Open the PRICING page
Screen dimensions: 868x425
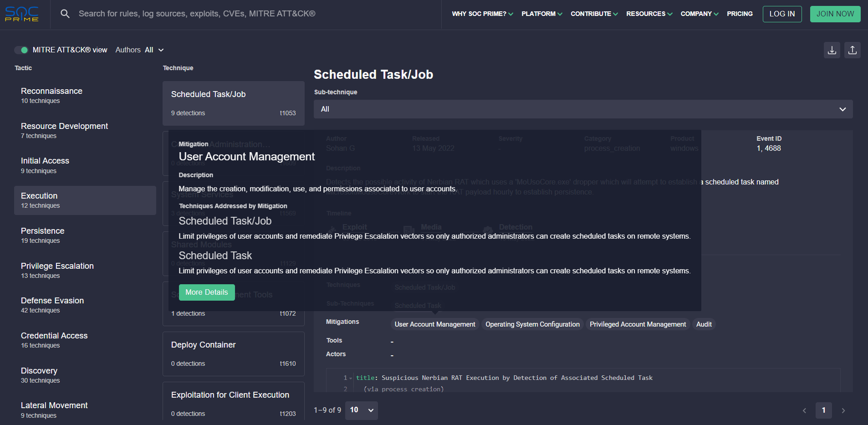click(740, 14)
